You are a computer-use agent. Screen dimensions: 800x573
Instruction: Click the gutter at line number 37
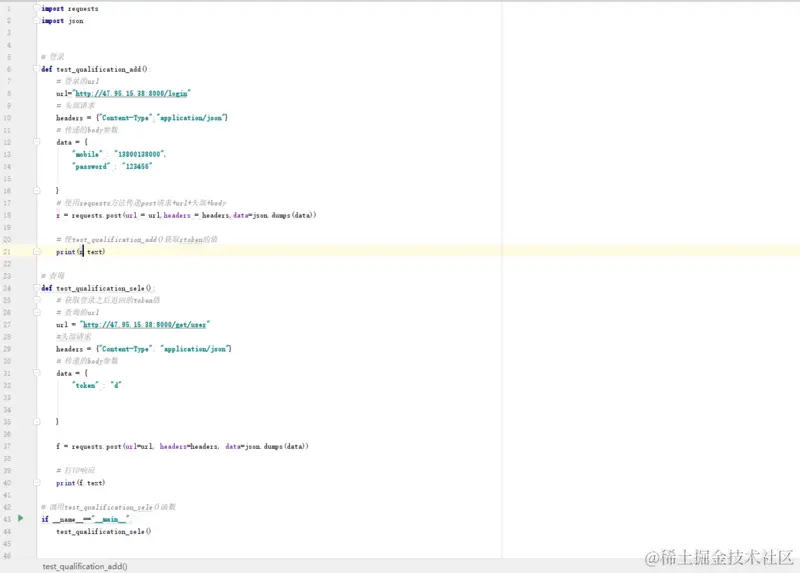pos(7,446)
